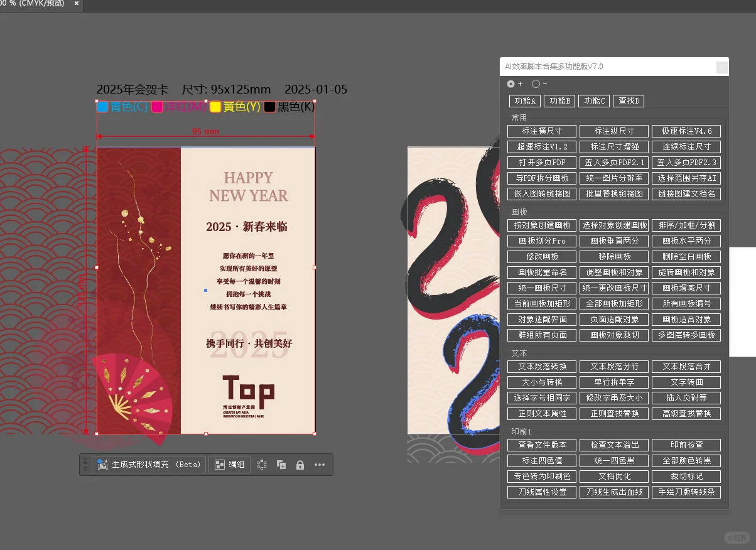Screen dimensions: 756x550
Task: Run 印前检查 from the 印前1 section
Action: coord(686,445)
